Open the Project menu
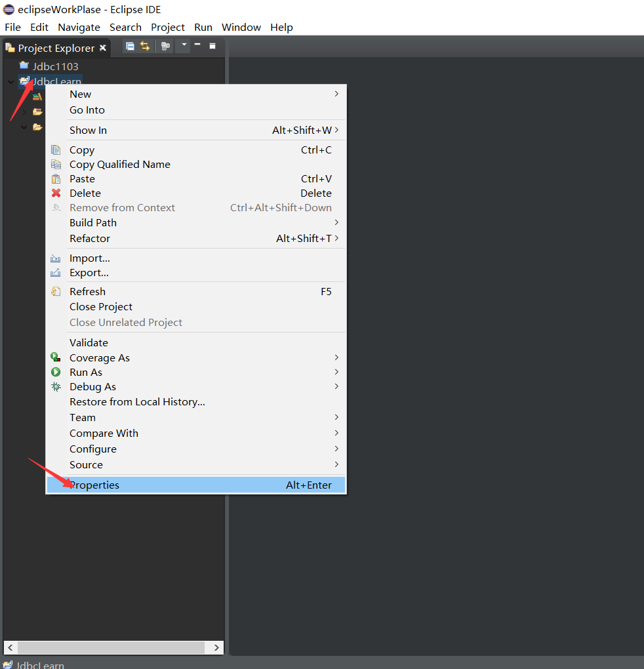The width and height of the screenshot is (644, 669). (168, 28)
